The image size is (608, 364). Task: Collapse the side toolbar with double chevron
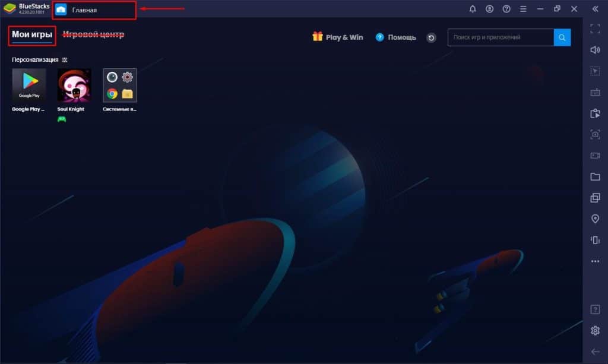click(595, 9)
